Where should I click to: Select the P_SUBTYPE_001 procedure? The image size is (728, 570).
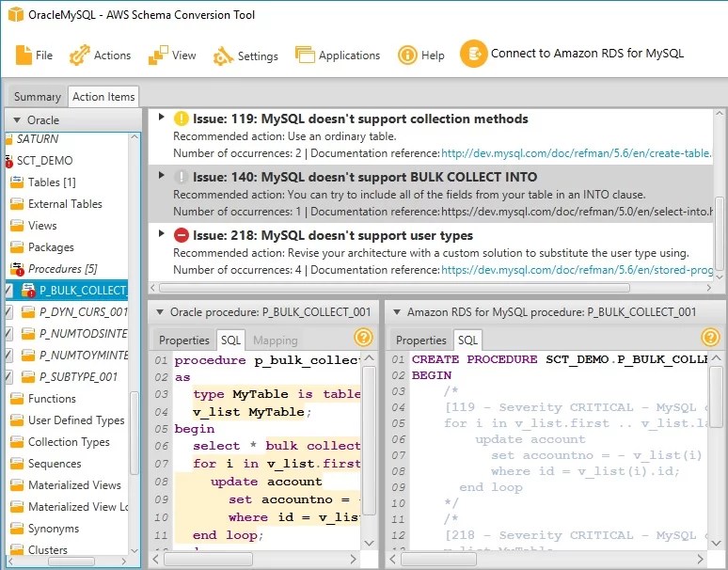(x=78, y=377)
